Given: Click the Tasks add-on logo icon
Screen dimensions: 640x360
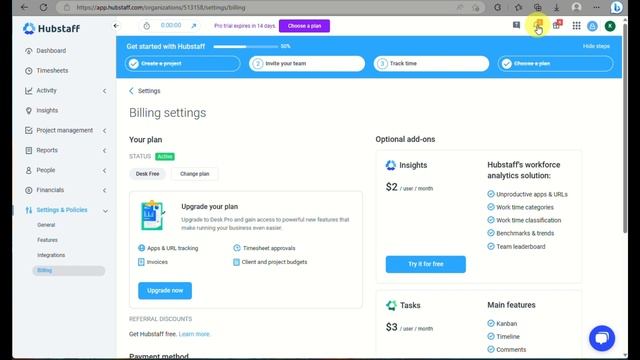Looking at the screenshot, I should [391, 305].
